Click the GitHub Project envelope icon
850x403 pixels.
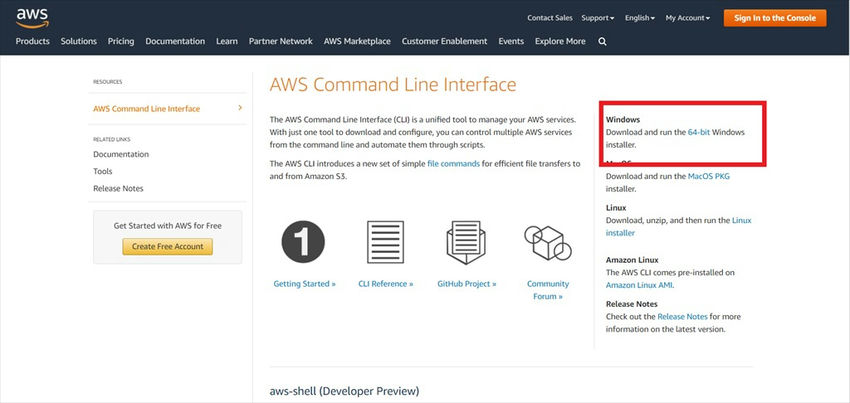tap(466, 242)
